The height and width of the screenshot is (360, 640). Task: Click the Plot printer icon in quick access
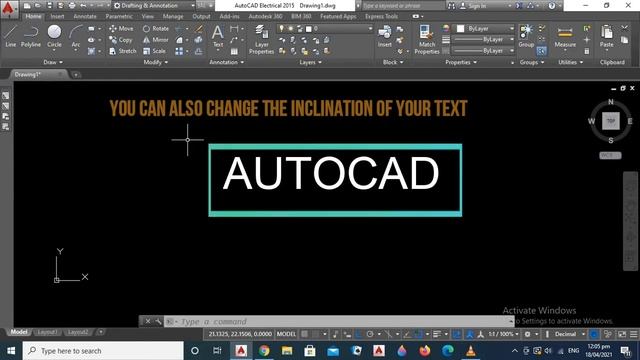pyautogui.click(x=72, y=6)
